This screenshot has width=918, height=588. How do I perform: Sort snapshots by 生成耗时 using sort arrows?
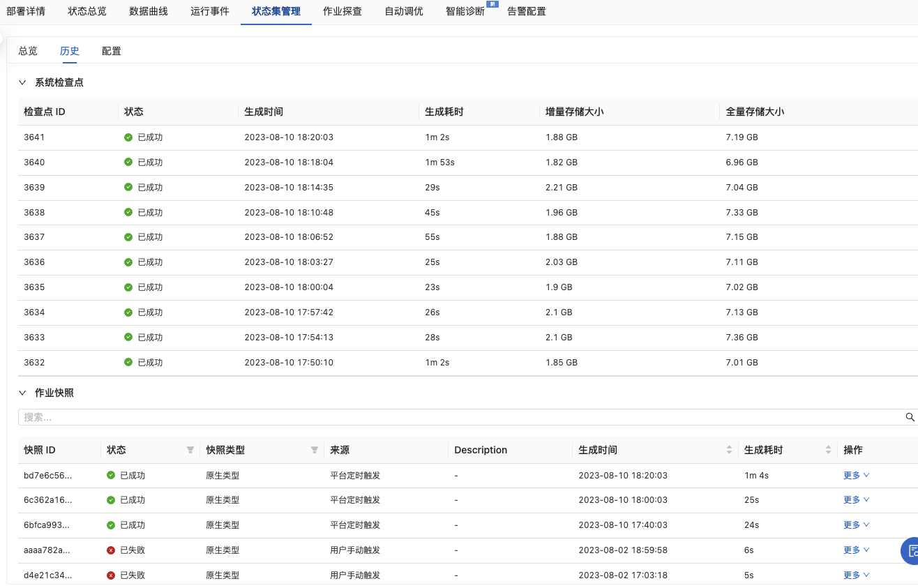coord(829,450)
